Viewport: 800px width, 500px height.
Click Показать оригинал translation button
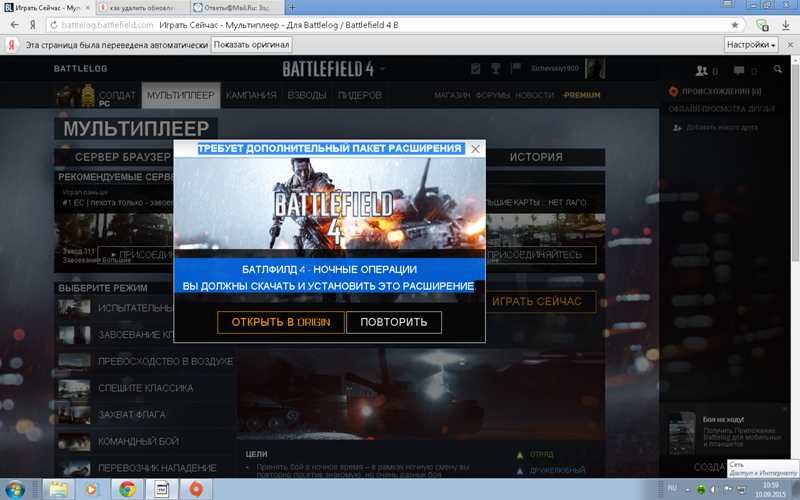(x=252, y=45)
